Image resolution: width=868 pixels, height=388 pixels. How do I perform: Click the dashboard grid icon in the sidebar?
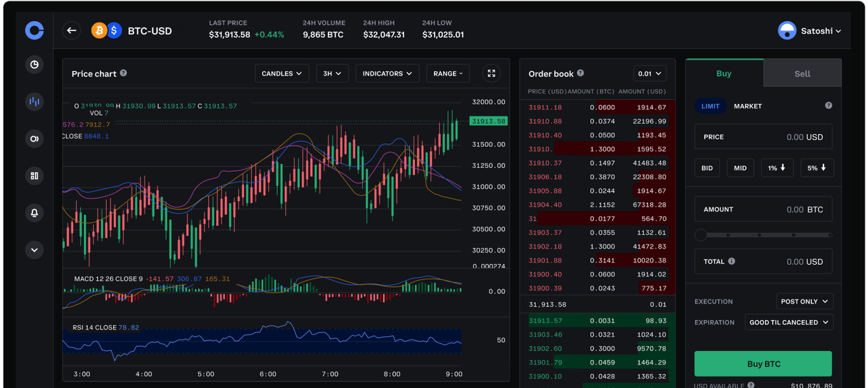pyautogui.click(x=34, y=176)
